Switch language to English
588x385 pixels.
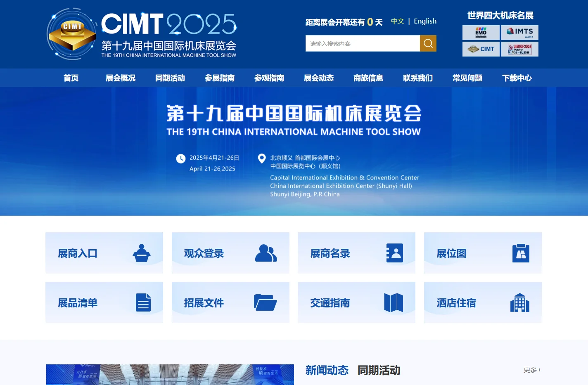(425, 21)
